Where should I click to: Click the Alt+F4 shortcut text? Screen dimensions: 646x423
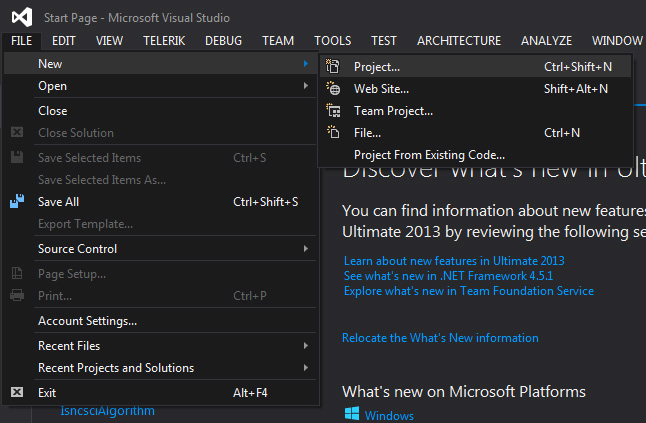pyautogui.click(x=250, y=393)
